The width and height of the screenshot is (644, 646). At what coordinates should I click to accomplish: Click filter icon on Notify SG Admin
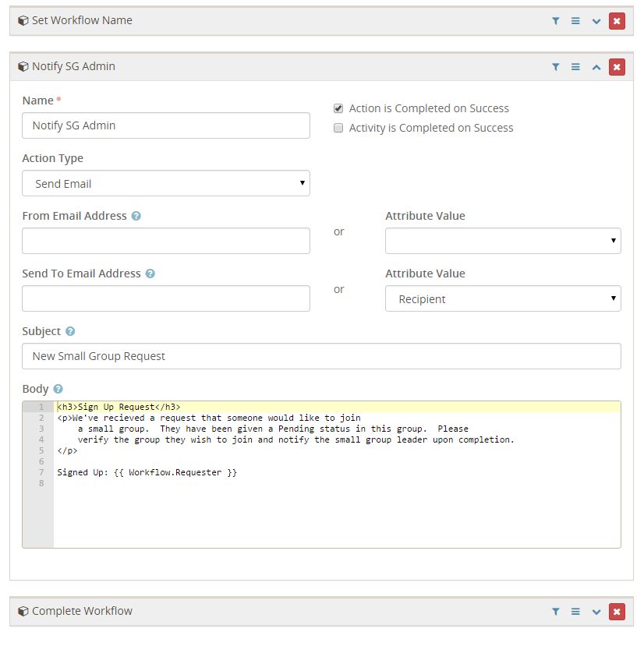(x=556, y=67)
